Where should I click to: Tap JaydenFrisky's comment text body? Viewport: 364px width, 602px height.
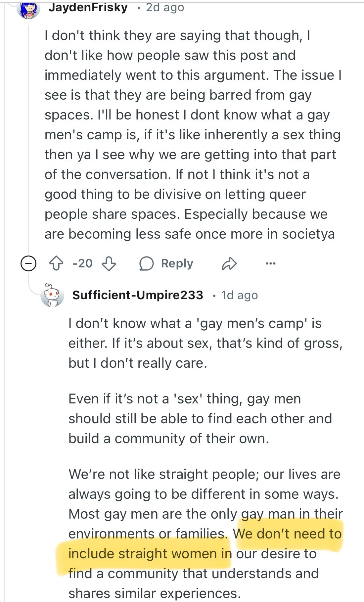(x=192, y=135)
